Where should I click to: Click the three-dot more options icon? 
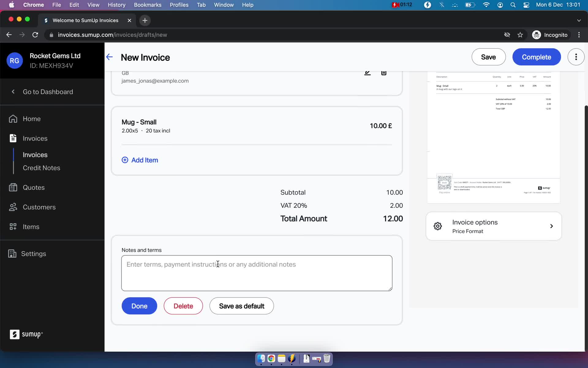click(x=576, y=57)
